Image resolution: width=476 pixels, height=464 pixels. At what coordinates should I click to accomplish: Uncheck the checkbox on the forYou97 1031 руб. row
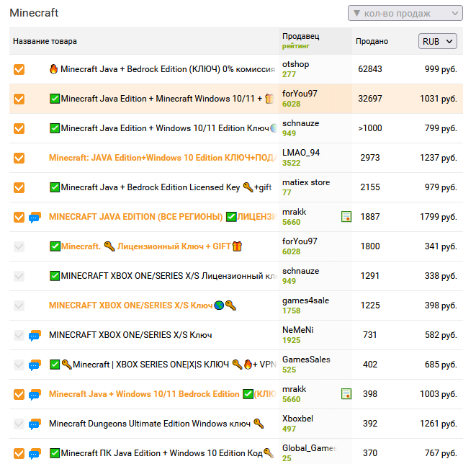coord(19,99)
